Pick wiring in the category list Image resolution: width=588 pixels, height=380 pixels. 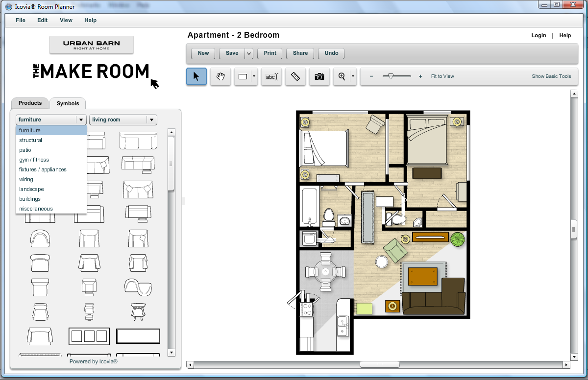51,179
